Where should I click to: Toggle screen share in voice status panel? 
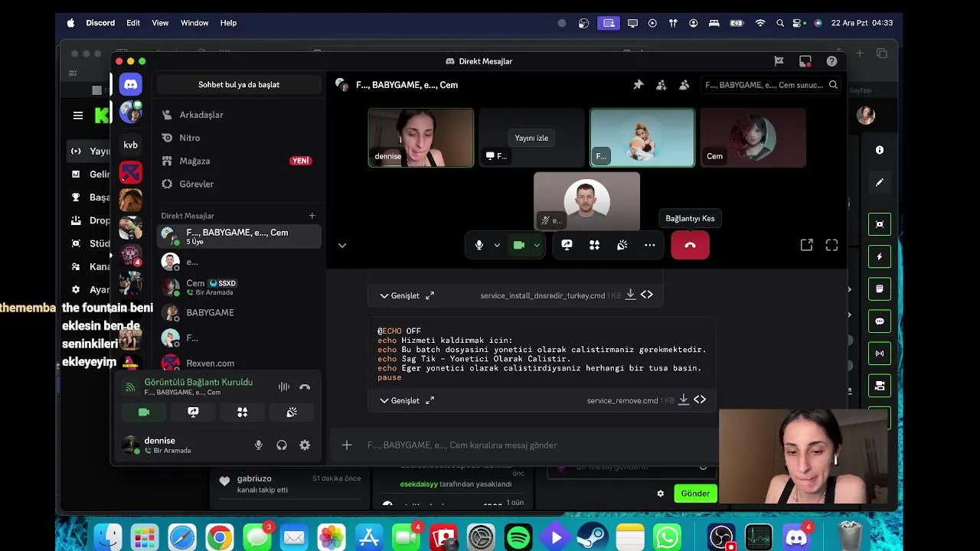[193, 412]
